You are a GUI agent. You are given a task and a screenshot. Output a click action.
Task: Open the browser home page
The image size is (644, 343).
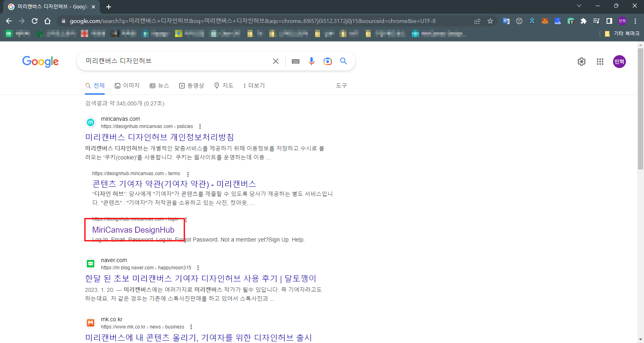[47, 21]
